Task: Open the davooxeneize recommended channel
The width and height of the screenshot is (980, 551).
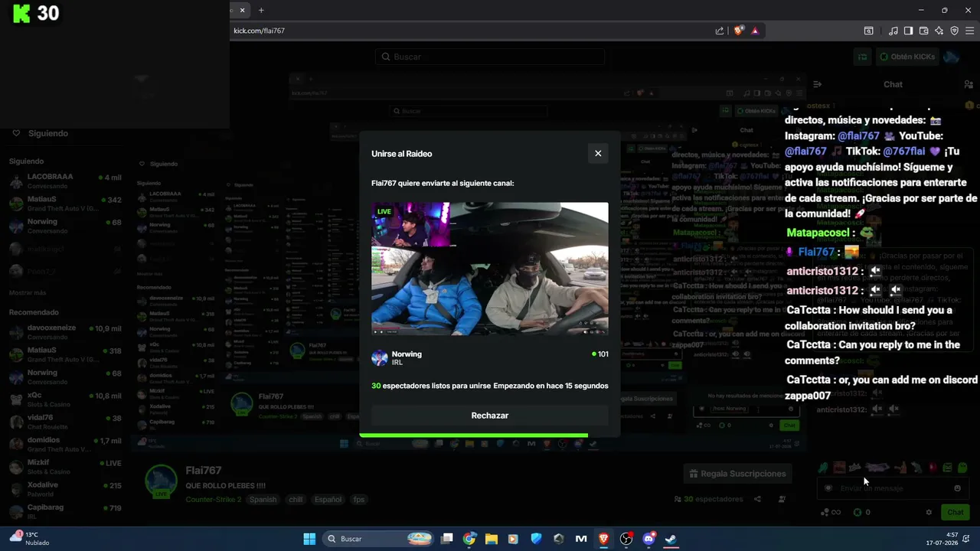Action: pos(65,332)
